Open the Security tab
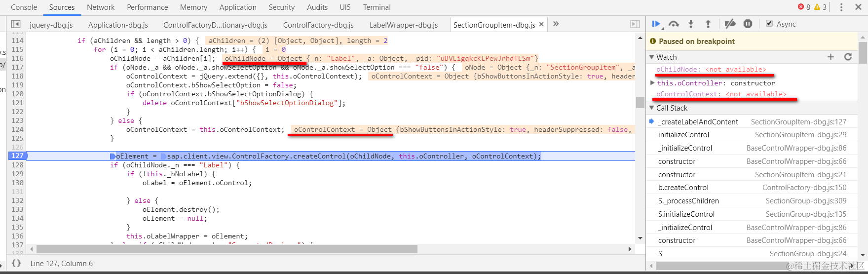Screen dimensions: 868x274 pyautogui.click(x=282, y=7)
